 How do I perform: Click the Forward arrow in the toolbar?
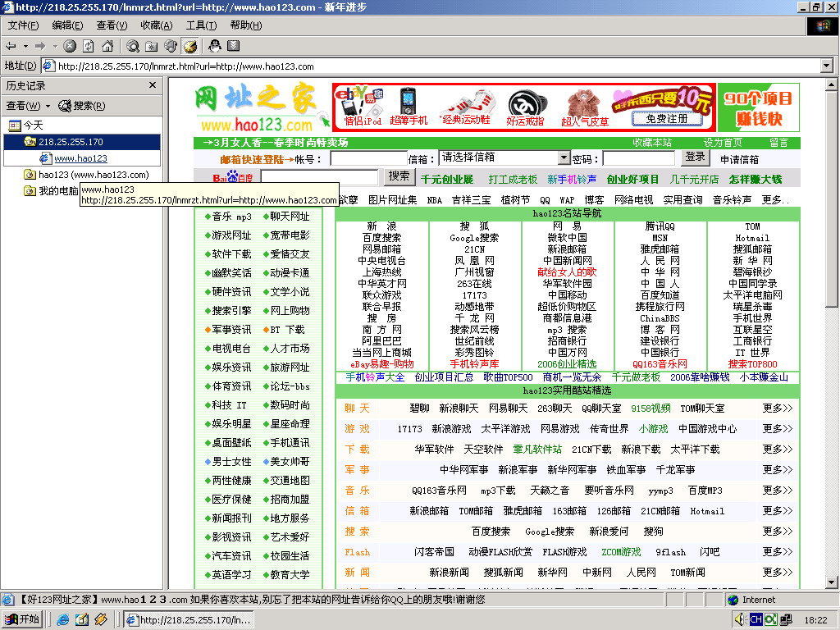tap(41, 46)
